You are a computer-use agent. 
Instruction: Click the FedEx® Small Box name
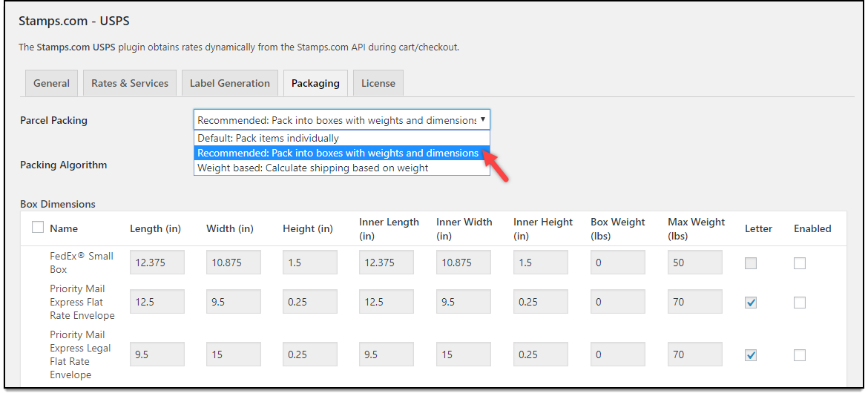[x=82, y=263]
